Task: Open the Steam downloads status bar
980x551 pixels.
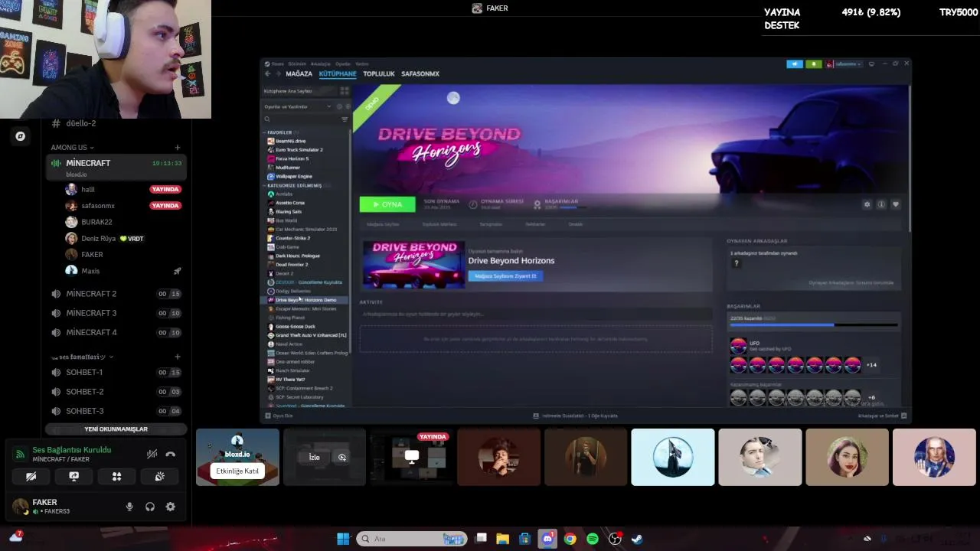Action: [575, 416]
